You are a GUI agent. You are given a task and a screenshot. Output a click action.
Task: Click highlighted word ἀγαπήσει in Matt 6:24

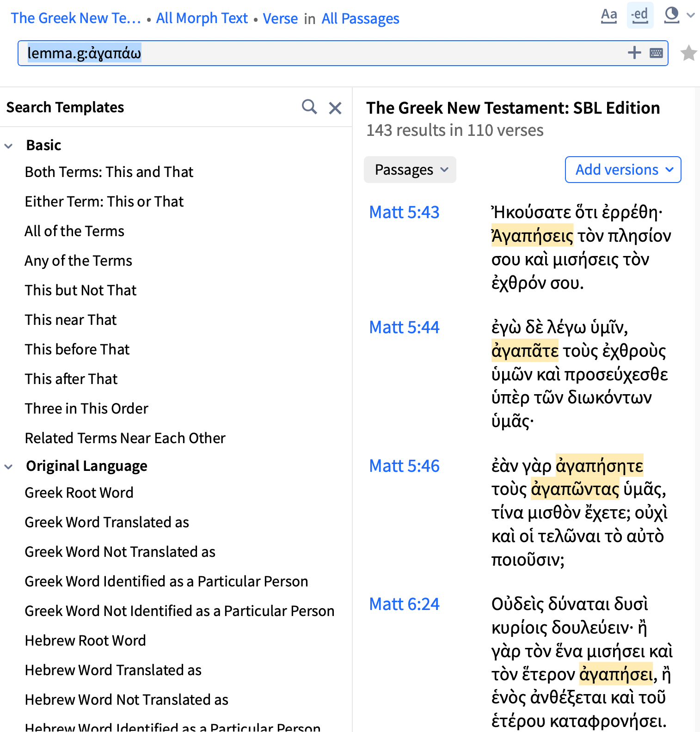[x=616, y=674]
